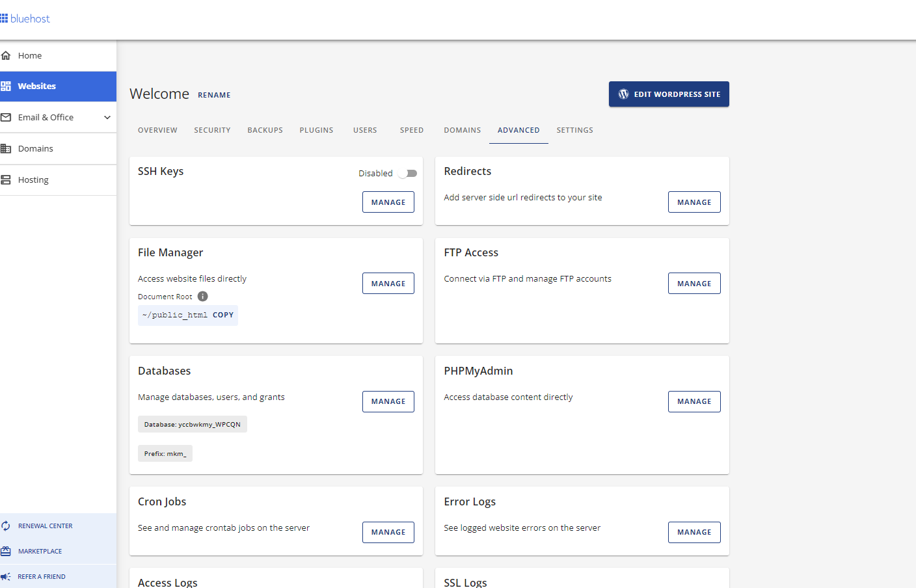Click the bluehost wordmark
The width and height of the screenshot is (916, 588).
coord(30,19)
